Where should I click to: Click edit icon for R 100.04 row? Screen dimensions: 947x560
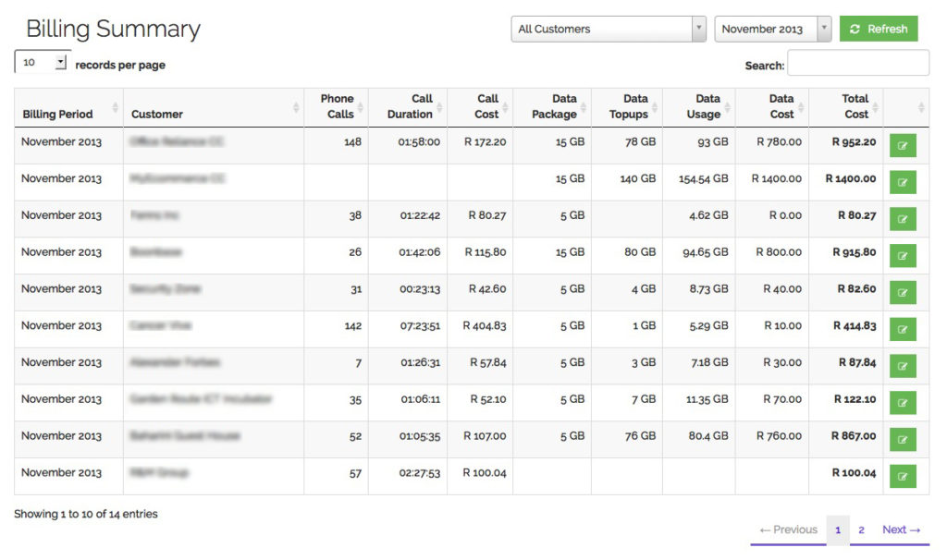coord(902,477)
